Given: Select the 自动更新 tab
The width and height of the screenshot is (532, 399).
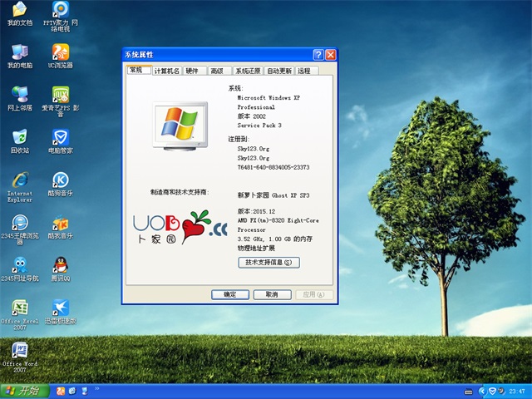Looking at the screenshot, I should point(279,71).
